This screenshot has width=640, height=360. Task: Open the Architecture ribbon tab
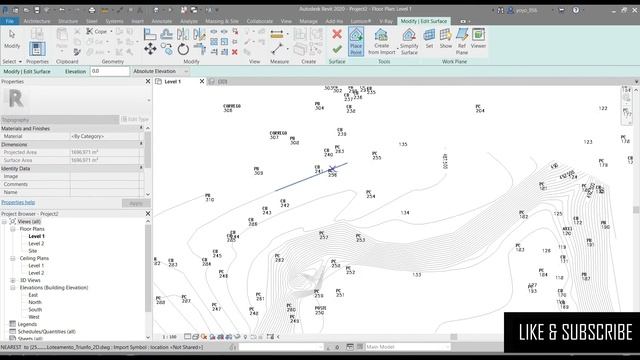click(x=37, y=21)
